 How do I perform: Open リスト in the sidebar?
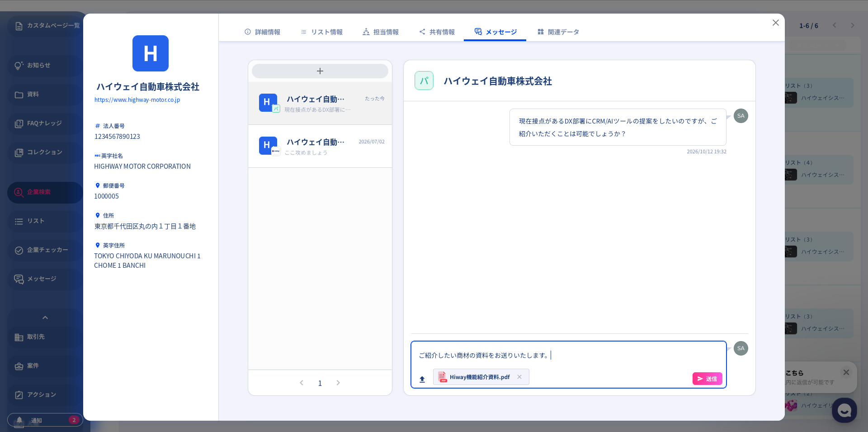(45, 221)
